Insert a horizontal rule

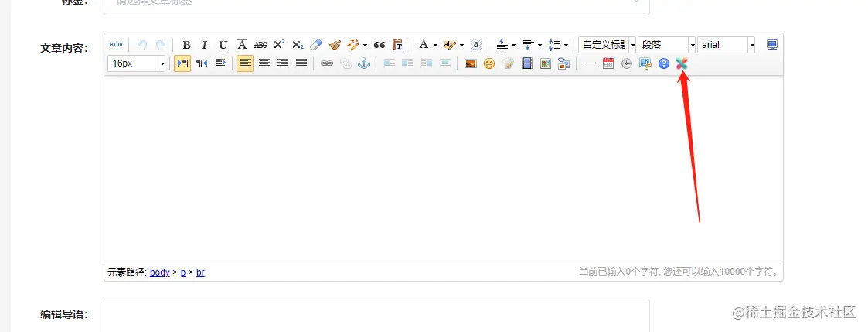click(590, 63)
